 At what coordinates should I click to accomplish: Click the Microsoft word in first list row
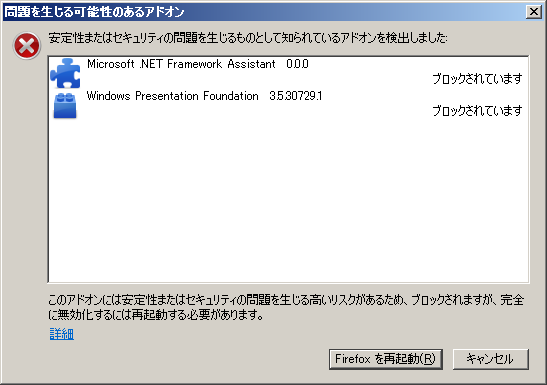[x=111, y=64]
